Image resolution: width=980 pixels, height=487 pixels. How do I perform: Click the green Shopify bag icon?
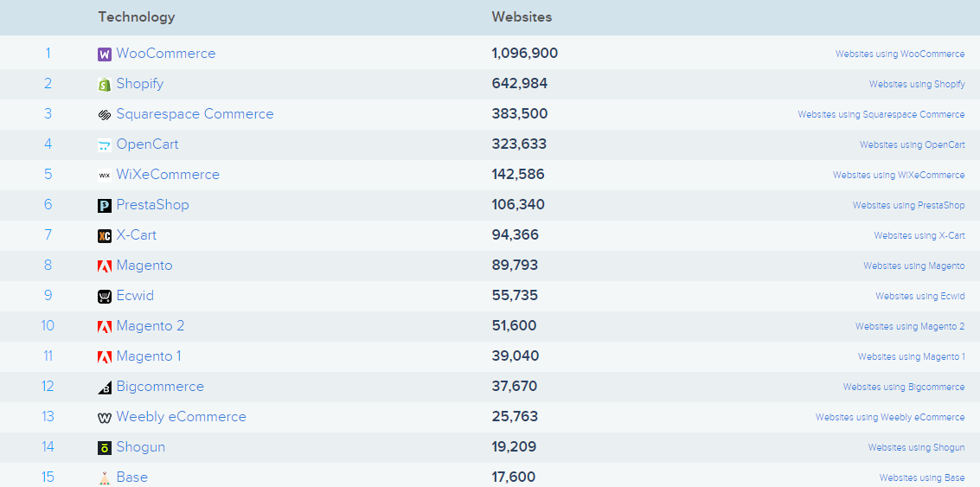pos(105,85)
